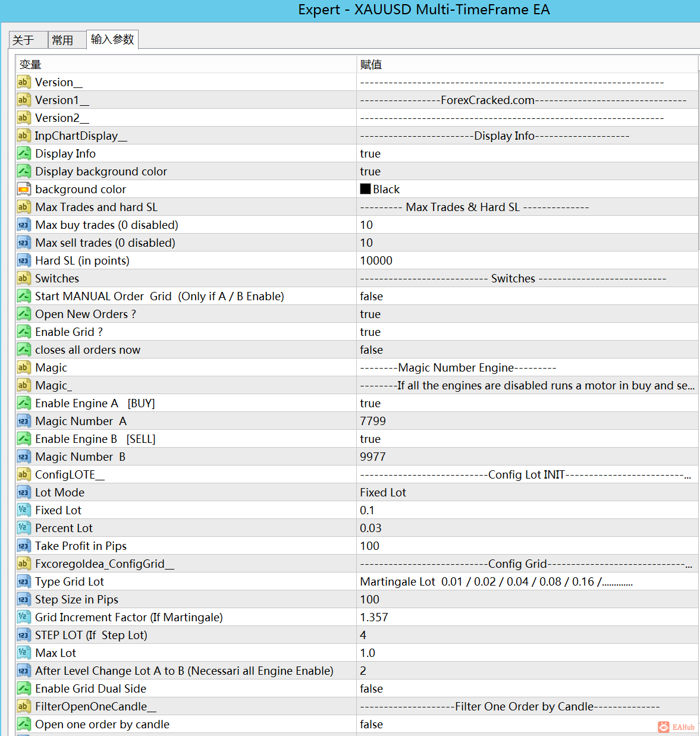Click the boolean icon beside Display Info
Screen dimensions: 700x736
[24, 153]
